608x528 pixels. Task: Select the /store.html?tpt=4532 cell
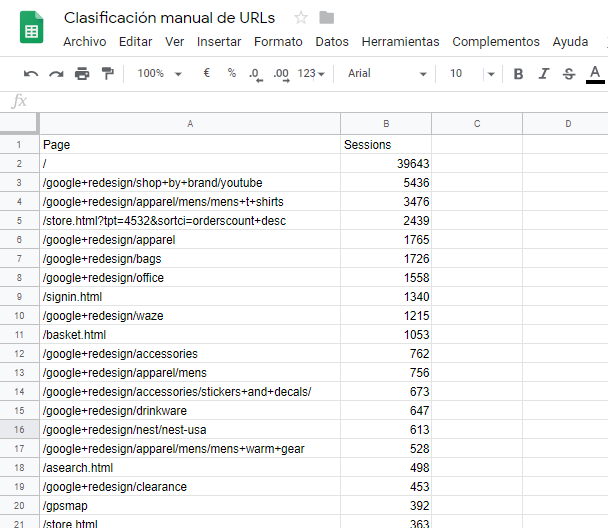click(x=190, y=221)
